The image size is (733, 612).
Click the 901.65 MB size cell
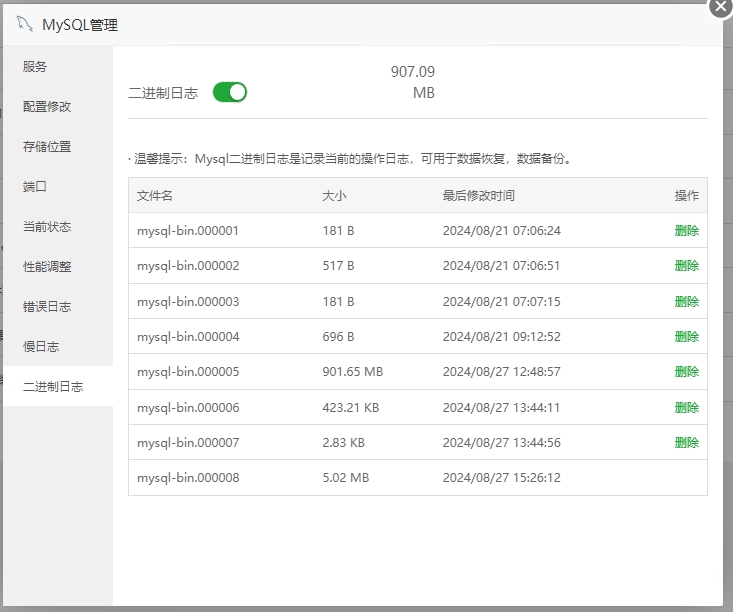(x=352, y=372)
